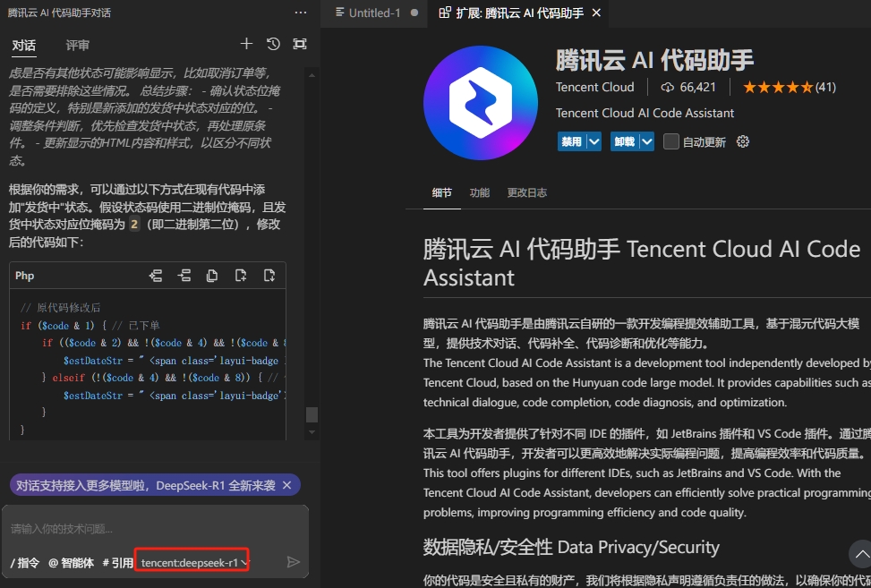871x588 pixels.
Task: Open the chat panel more actions menu
Action: click(x=301, y=13)
